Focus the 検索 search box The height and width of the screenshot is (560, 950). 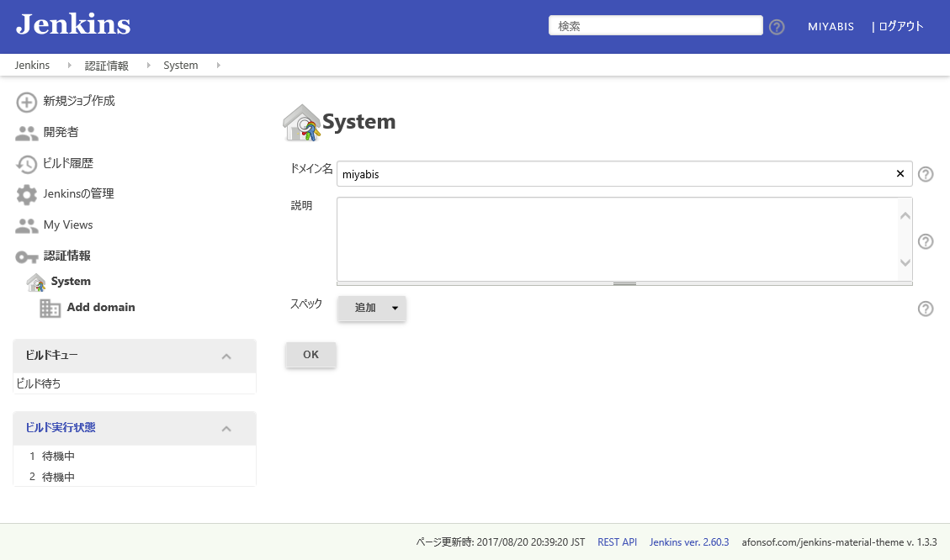[655, 25]
